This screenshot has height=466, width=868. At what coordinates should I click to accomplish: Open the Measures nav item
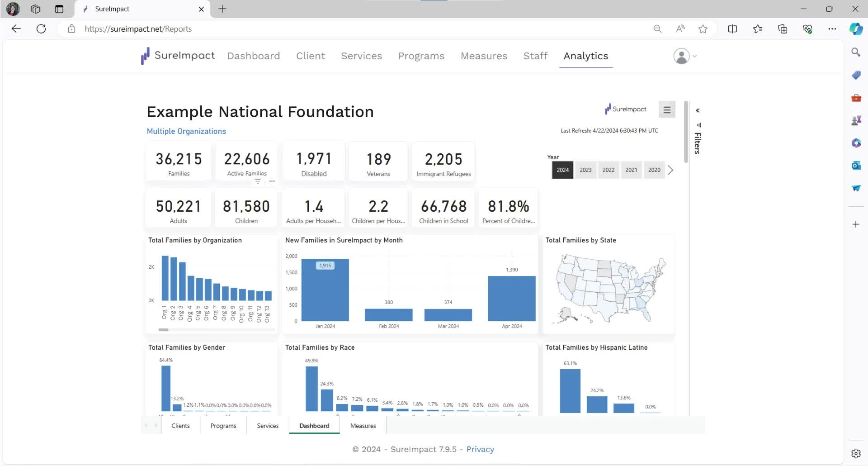pyautogui.click(x=484, y=56)
